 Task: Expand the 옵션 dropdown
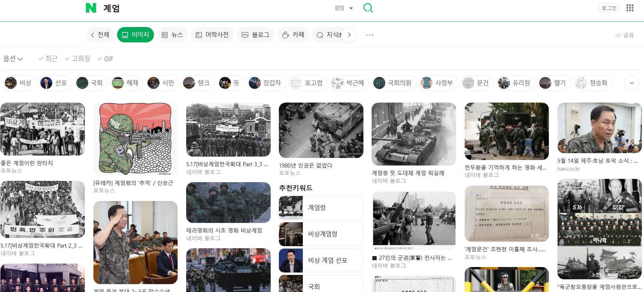[13, 59]
